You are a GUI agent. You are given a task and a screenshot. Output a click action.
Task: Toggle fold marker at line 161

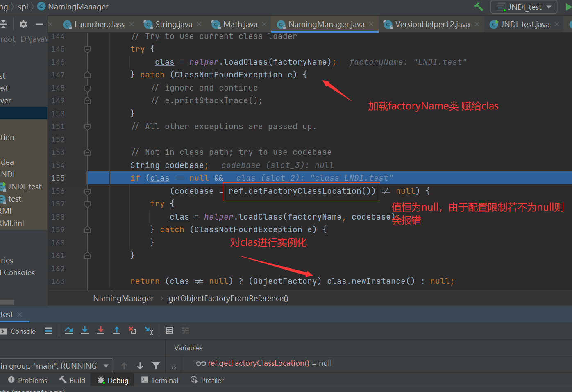87,256
